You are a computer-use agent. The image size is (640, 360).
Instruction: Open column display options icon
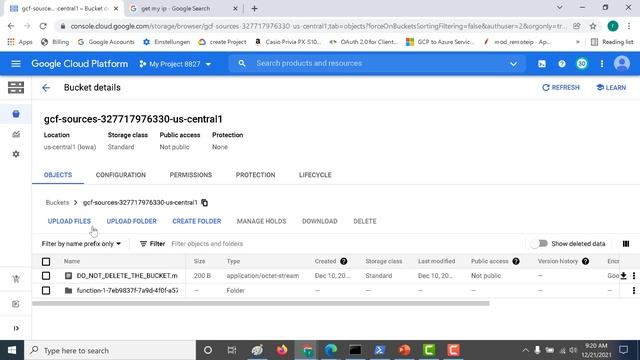tap(626, 244)
